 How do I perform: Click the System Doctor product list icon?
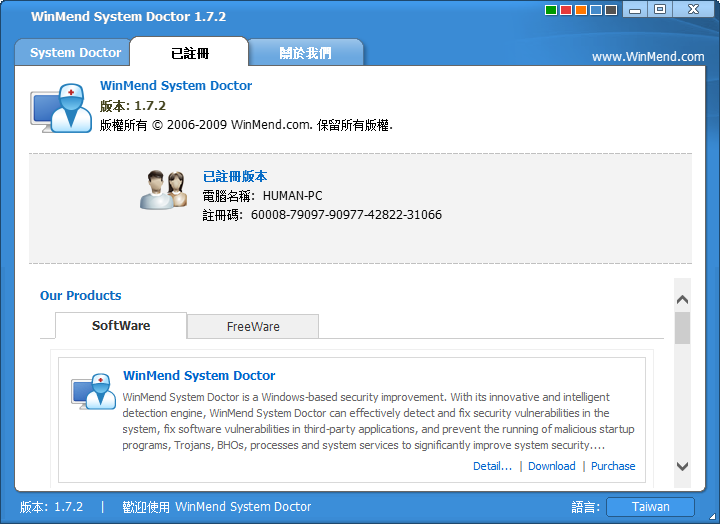[93, 391]
